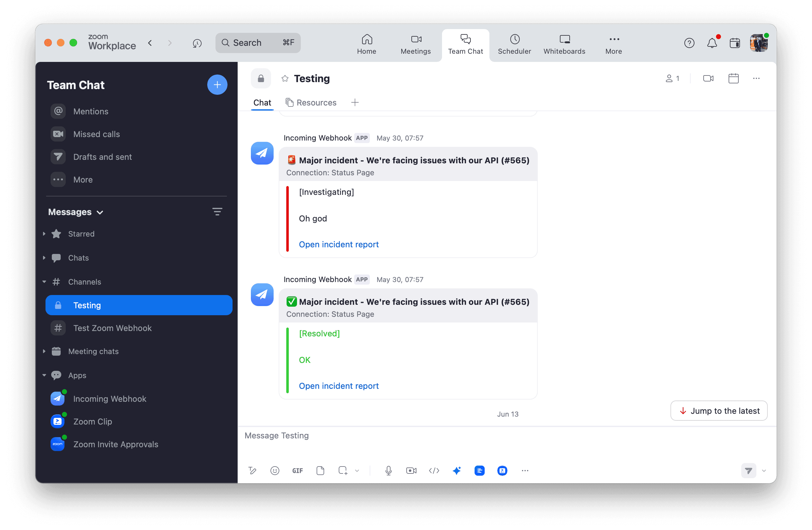Attach a file to the message
The height and width of the screenshot is (530, 812).
[320, 471]
